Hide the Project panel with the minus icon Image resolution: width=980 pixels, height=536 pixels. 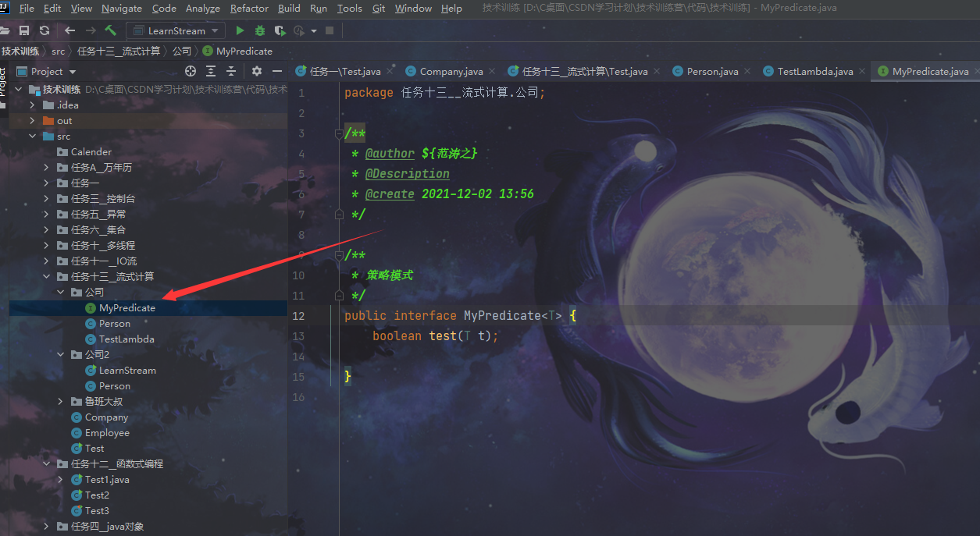click(x=276, y=71)
